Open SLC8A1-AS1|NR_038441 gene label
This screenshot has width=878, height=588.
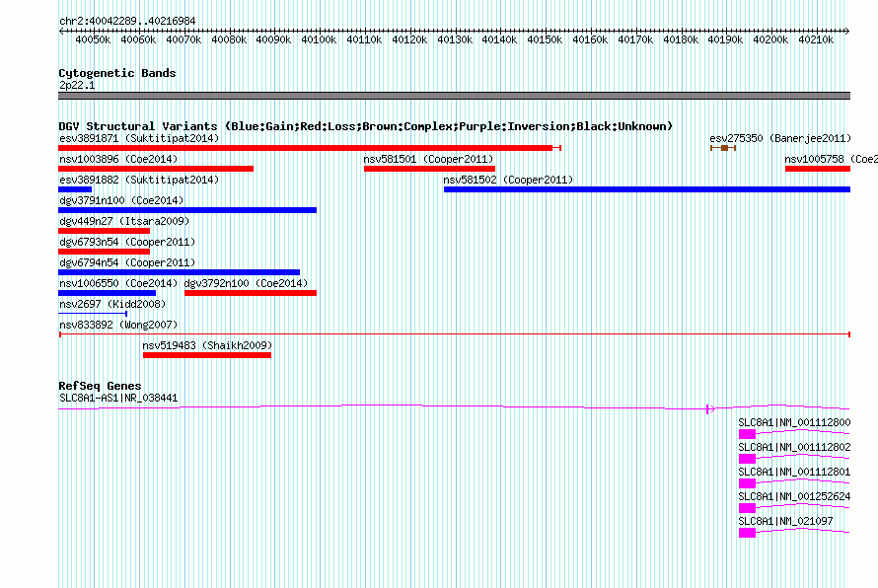pos(118,399)
